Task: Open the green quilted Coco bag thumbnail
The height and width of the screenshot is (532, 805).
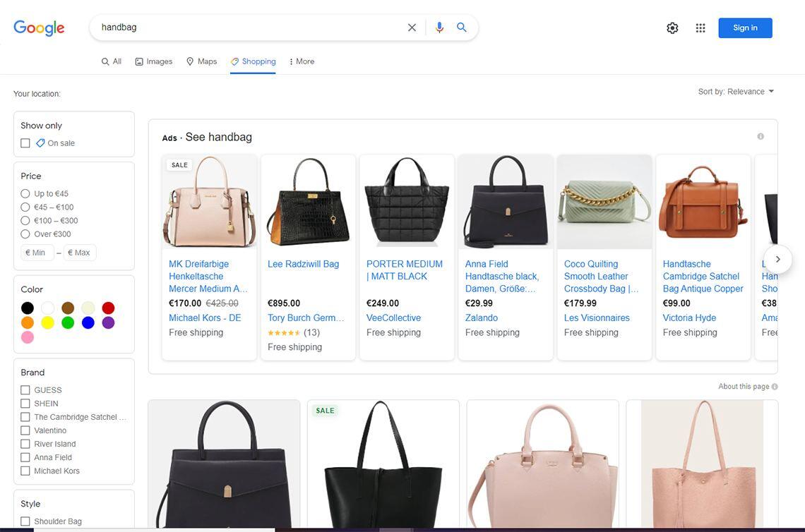Action: coord(604,202)
